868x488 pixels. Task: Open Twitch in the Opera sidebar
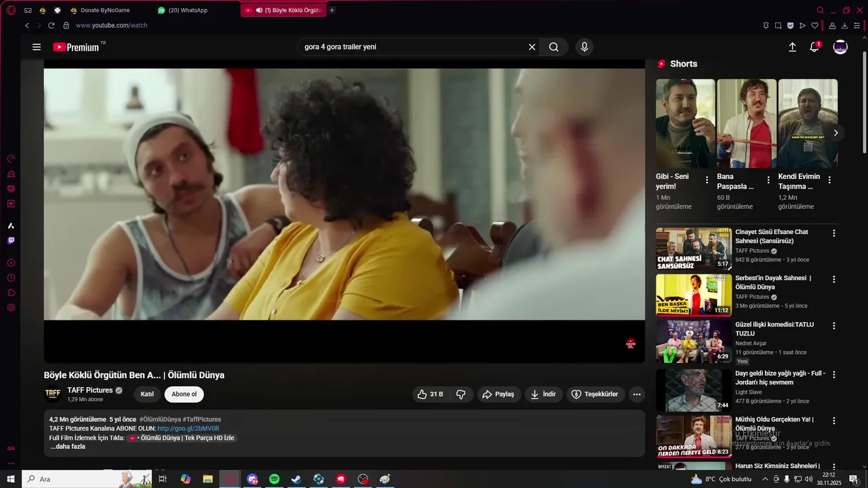[11, 241]
